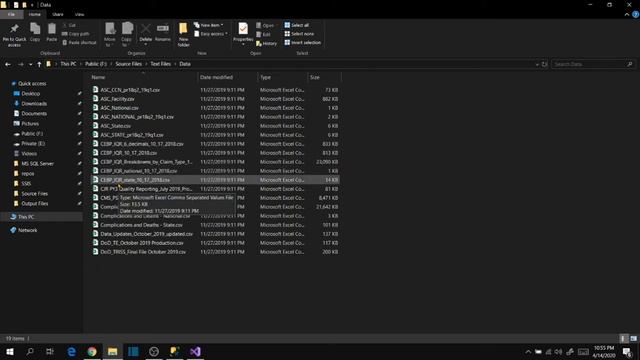Select Desktop in navigation pane

pos(31,93)
